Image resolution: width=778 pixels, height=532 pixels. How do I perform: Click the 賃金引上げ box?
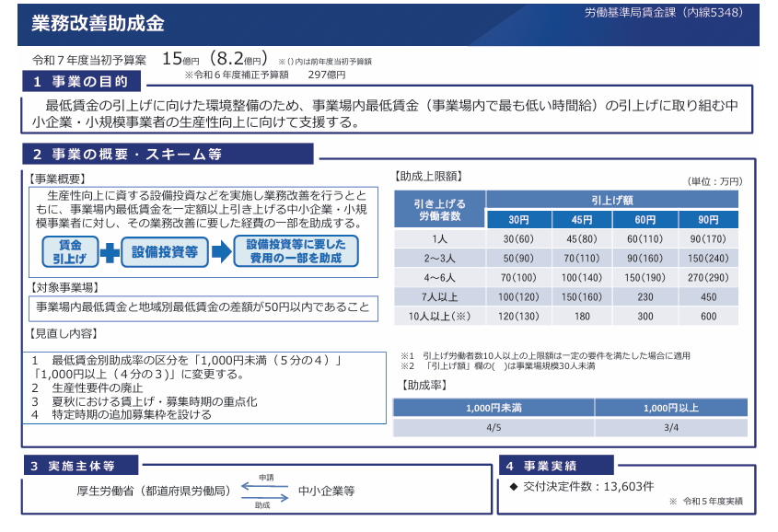click(x=70, y=251)
